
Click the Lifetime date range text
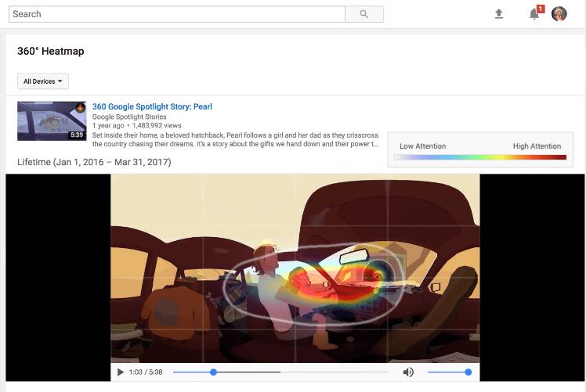tap(94, 162)
